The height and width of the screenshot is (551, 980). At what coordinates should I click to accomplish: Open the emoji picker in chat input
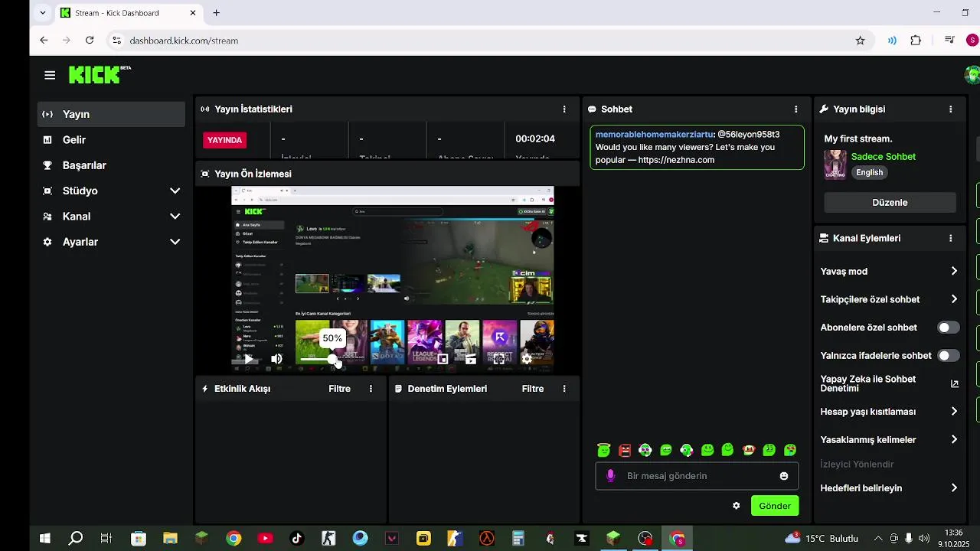pyautogui.click(x=784, y=476)
